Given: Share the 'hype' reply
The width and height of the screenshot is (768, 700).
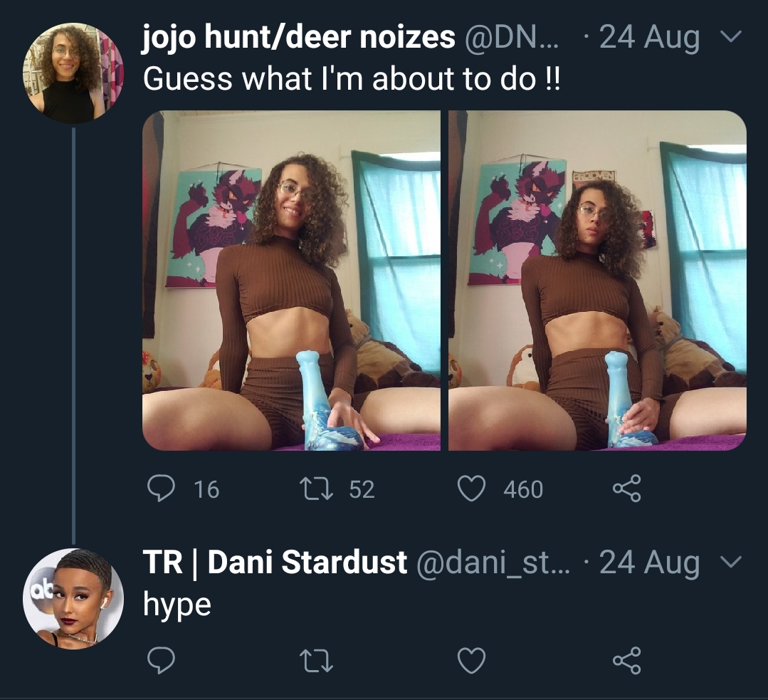Looking at the screenshot, I should tap(626, 660).
